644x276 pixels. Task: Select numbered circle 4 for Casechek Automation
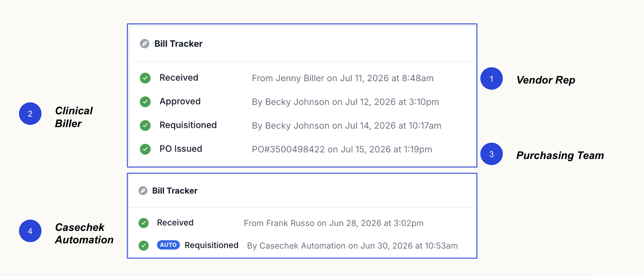pyautogui.click(x=30, y=231)
